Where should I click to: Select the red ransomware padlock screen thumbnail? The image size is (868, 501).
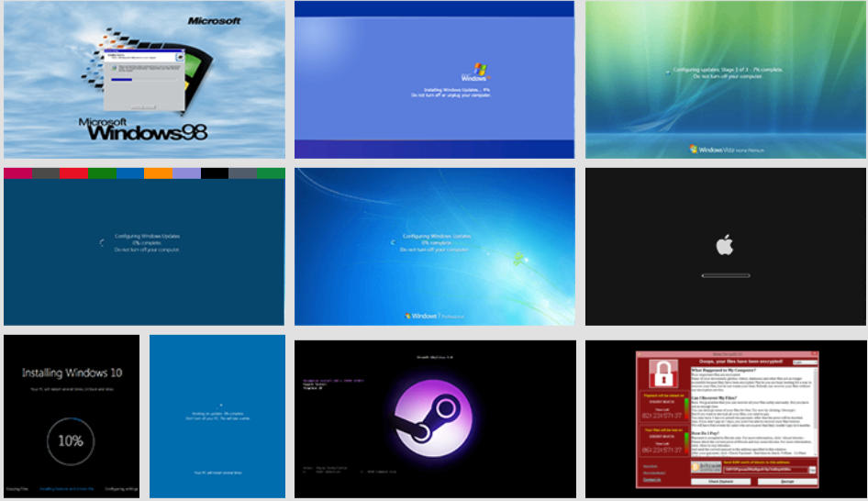coord(726,419)
